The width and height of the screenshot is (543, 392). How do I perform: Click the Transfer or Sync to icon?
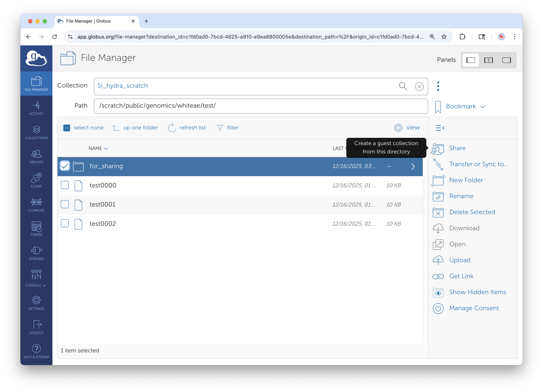click(438, 165)
